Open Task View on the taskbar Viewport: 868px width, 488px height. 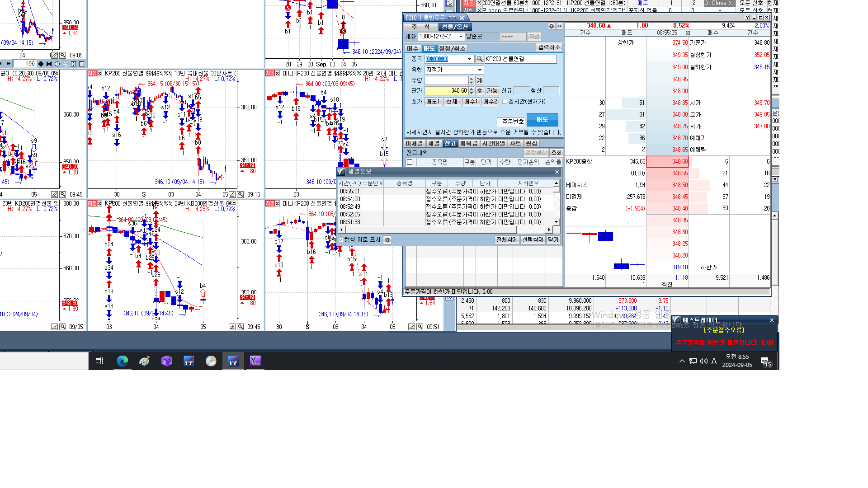tap(99, 361)
